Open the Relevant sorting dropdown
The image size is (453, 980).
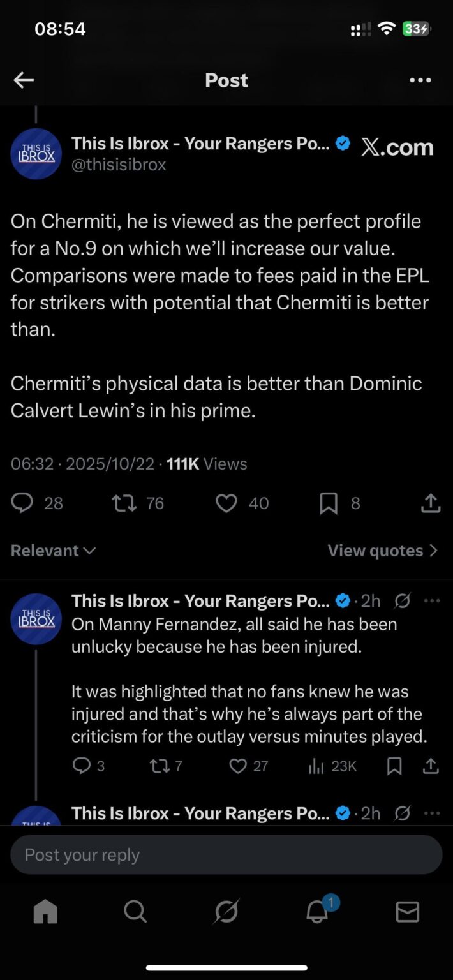tap(53, 550)
